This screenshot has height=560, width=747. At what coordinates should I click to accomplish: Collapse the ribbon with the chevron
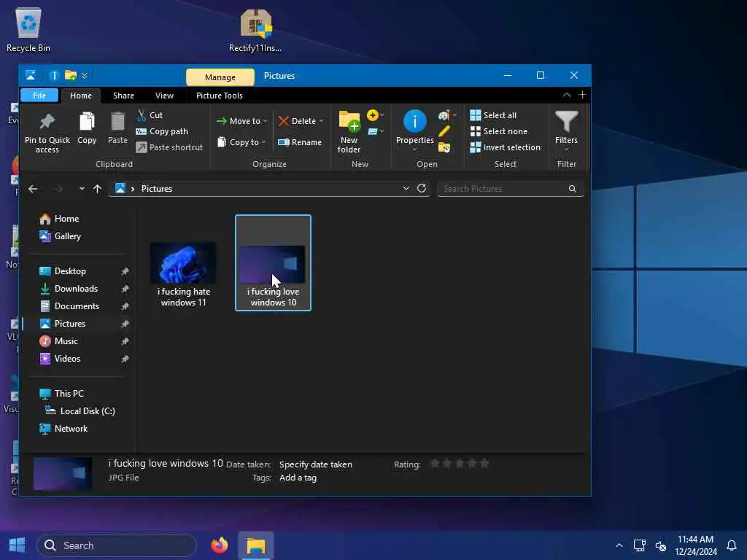click(566, 96)
